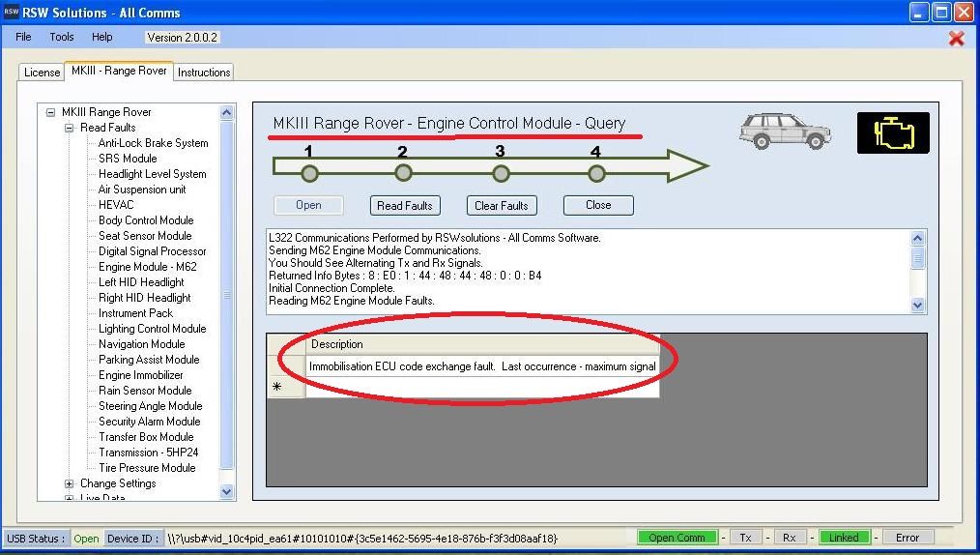Click the Rx status indicator

(x=790, y=538)
